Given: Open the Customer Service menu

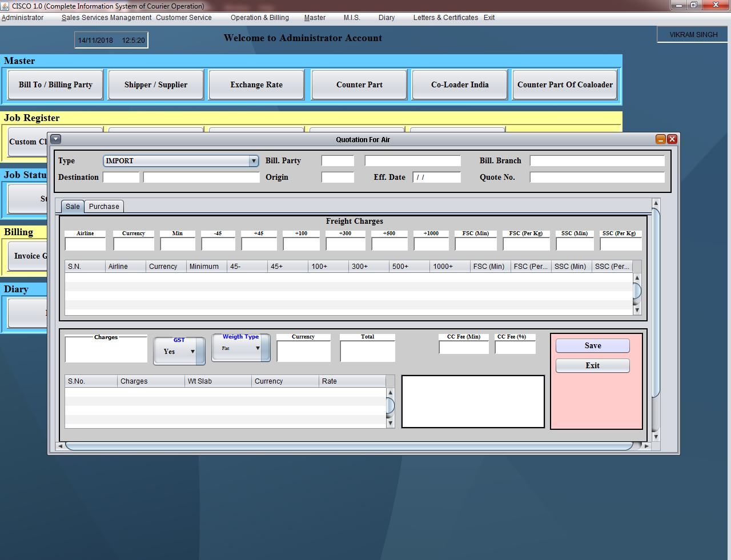Looking at the screenshot, I should (184, 18).
